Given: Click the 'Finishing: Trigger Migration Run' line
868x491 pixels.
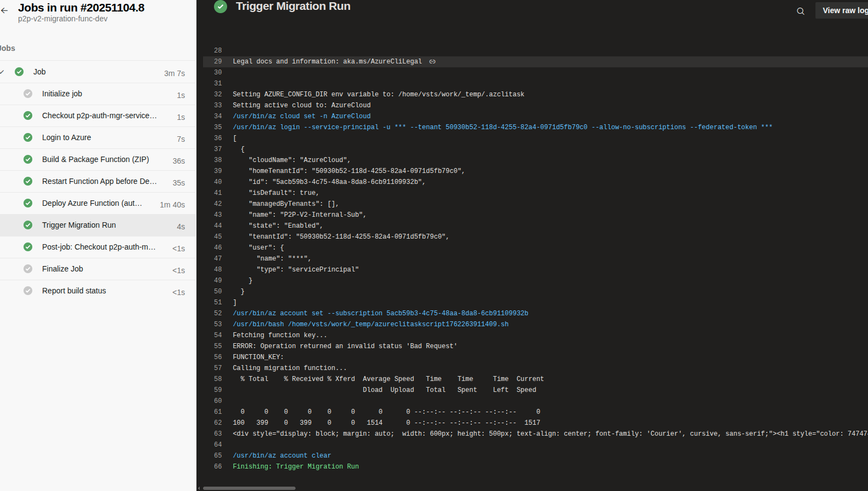Looking at the screenshot, I should pos(296,467).
